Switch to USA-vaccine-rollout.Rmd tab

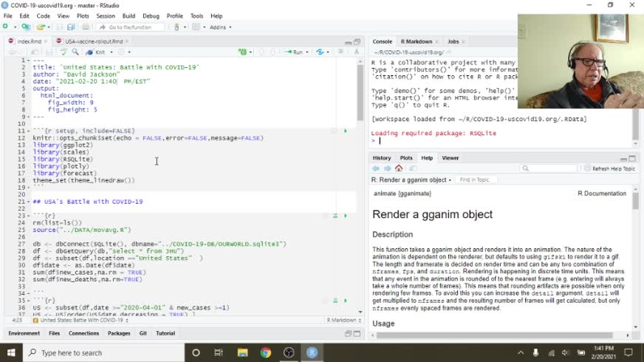[94, 41]
